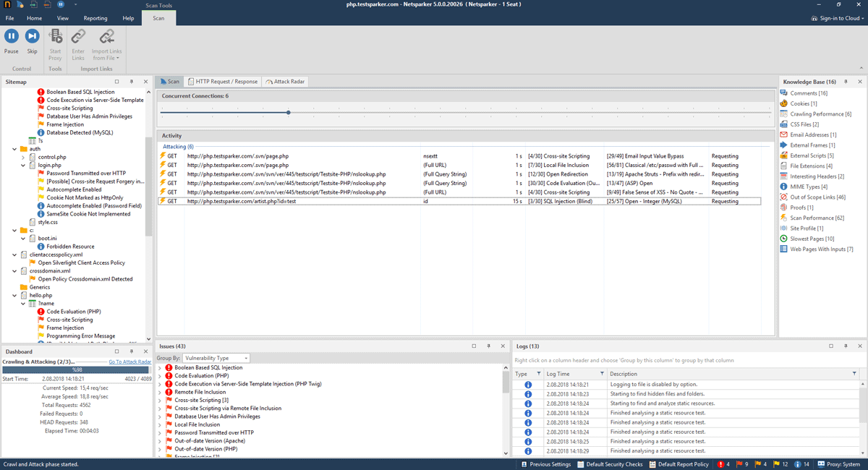The image size is (868, 470).
Task: Click the Proxy: System status bar item
Action: point(839,463)
